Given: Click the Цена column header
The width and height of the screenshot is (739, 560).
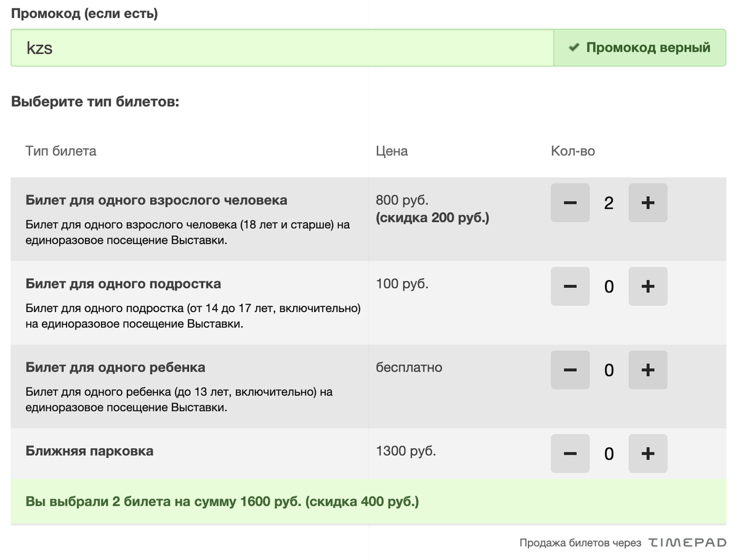Looking at the screenshot, I should [392, 151].
